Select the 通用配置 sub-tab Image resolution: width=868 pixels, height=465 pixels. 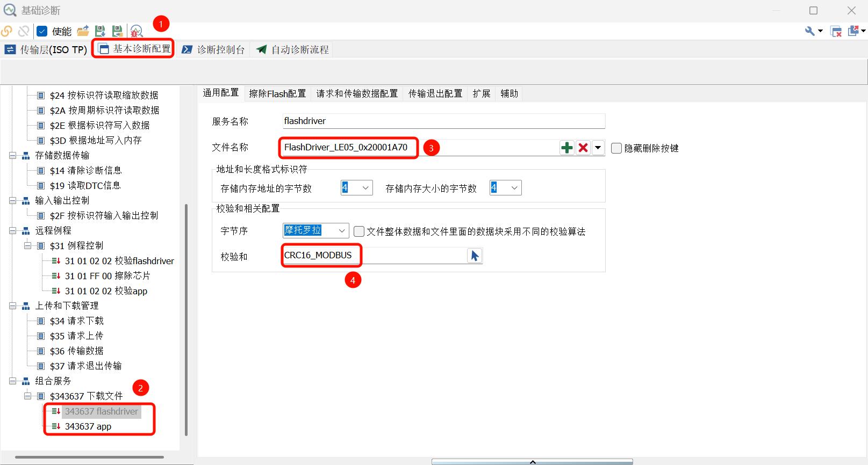tap(221, 93)
